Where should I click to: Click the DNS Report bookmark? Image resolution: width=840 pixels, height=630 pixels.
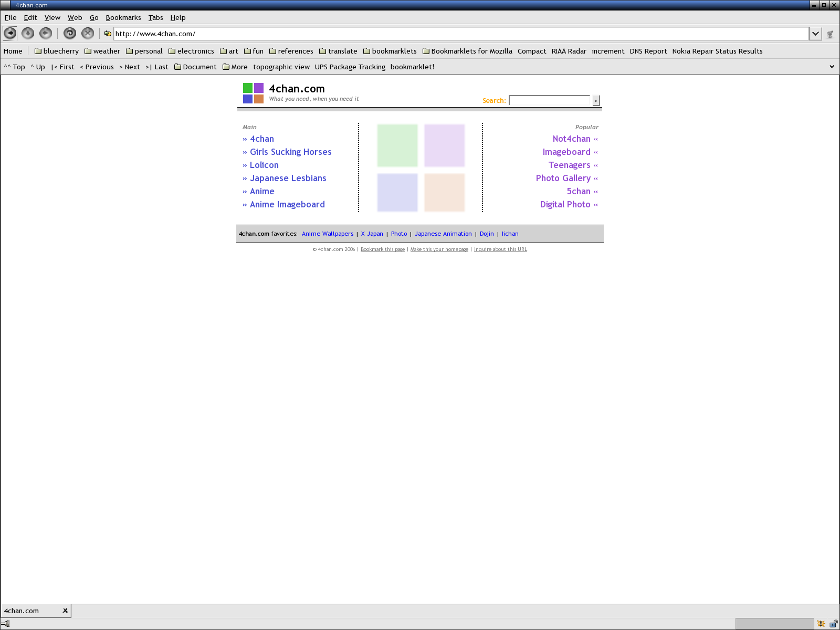[x=648, y=51]
